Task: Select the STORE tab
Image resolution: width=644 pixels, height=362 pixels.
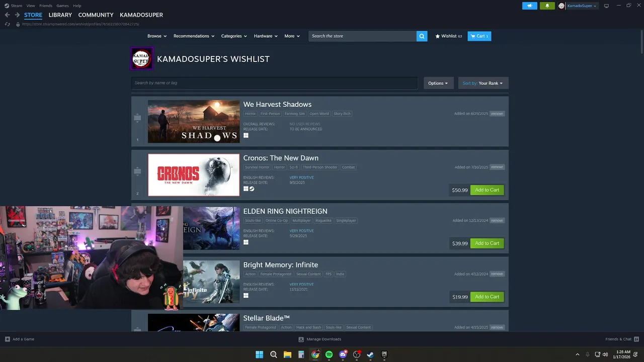Action: pyautogui.click(x=33, y=15)
